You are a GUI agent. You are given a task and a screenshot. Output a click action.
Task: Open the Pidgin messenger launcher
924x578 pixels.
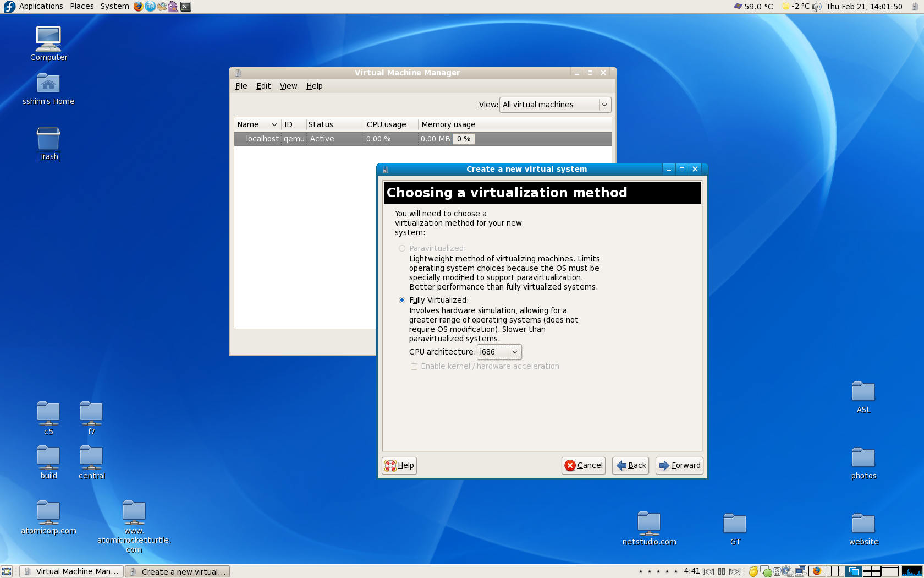point(173,7)
